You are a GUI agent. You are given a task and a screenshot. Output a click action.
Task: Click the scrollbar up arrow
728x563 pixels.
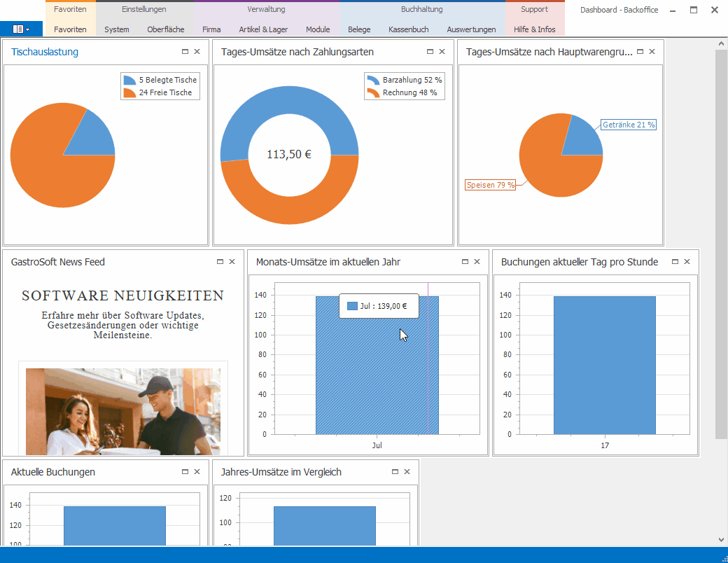pos(721,43)
